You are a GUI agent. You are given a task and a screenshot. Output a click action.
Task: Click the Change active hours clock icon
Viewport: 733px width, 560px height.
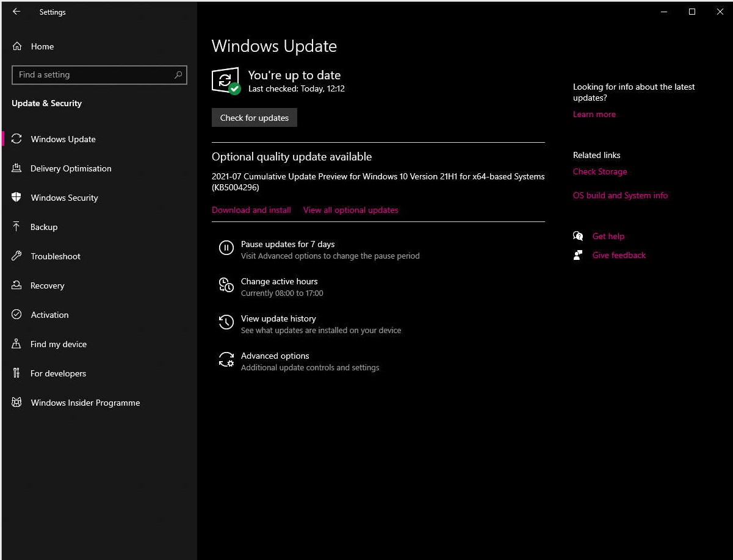(226, 285)
